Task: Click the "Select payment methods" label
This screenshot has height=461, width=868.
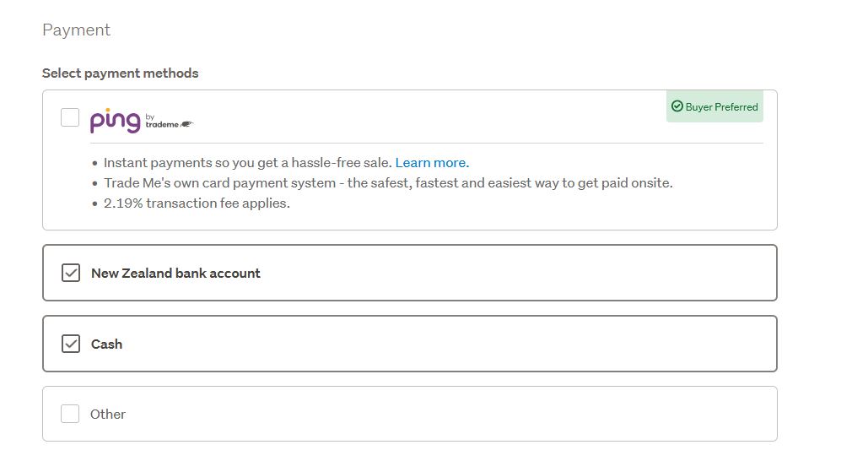Action: [120, 73]
